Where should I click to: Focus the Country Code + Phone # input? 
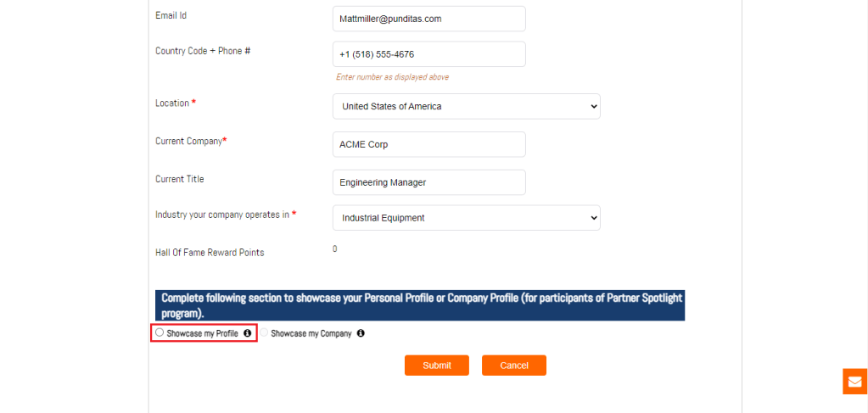(428, 54)
